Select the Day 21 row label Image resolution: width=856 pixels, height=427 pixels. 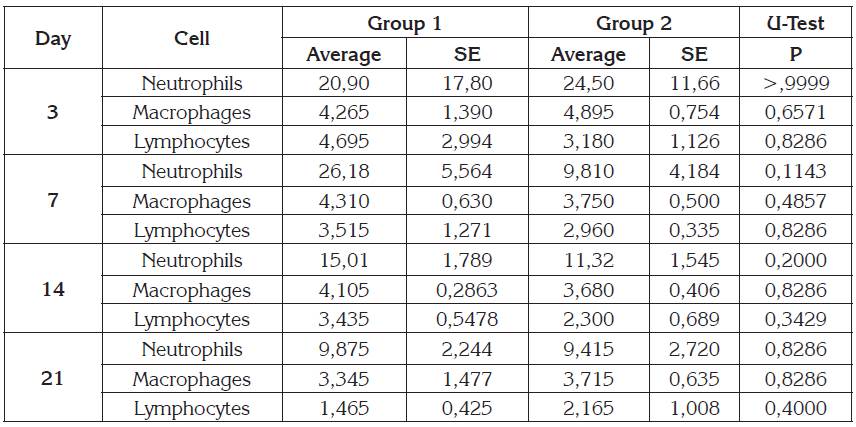(52, 379)
